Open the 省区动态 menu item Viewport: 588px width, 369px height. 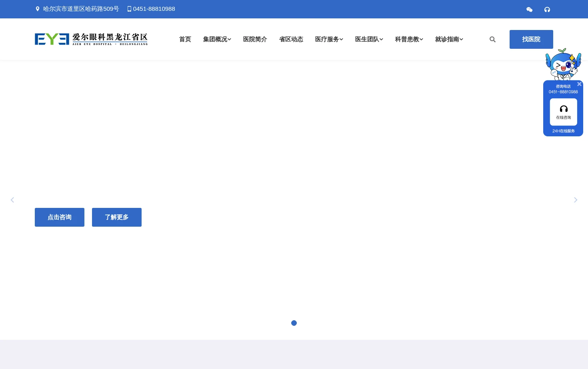pyautogui.click(x=291, y=39)
